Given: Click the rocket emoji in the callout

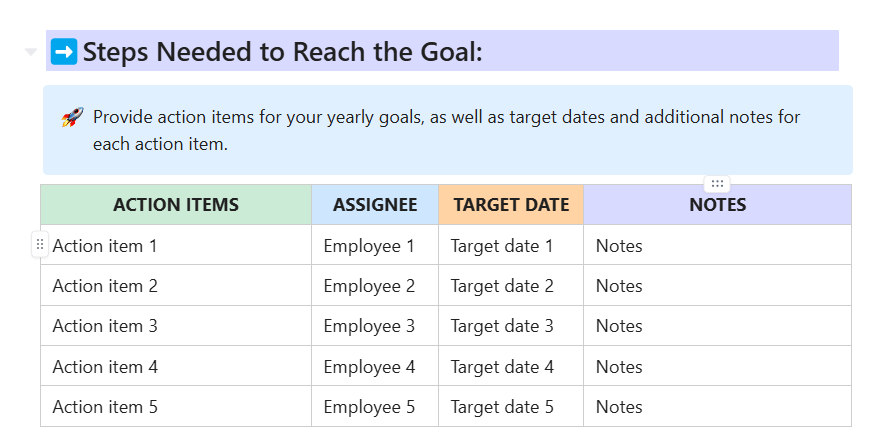Looking at the screenshot, I should point(72,118).
